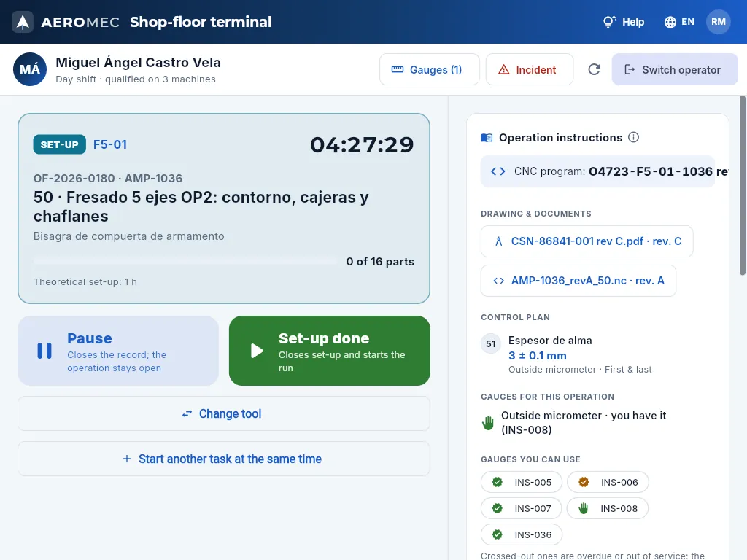Select gauge chip INS-006
The image size is (747, 560).
tap(608, 482)
